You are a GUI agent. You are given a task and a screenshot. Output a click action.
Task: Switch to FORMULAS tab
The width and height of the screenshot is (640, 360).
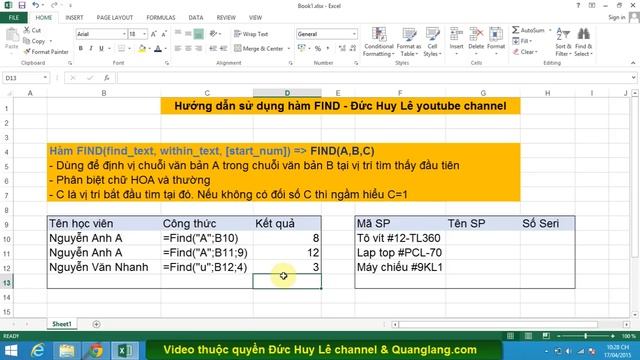click(161, 18)
